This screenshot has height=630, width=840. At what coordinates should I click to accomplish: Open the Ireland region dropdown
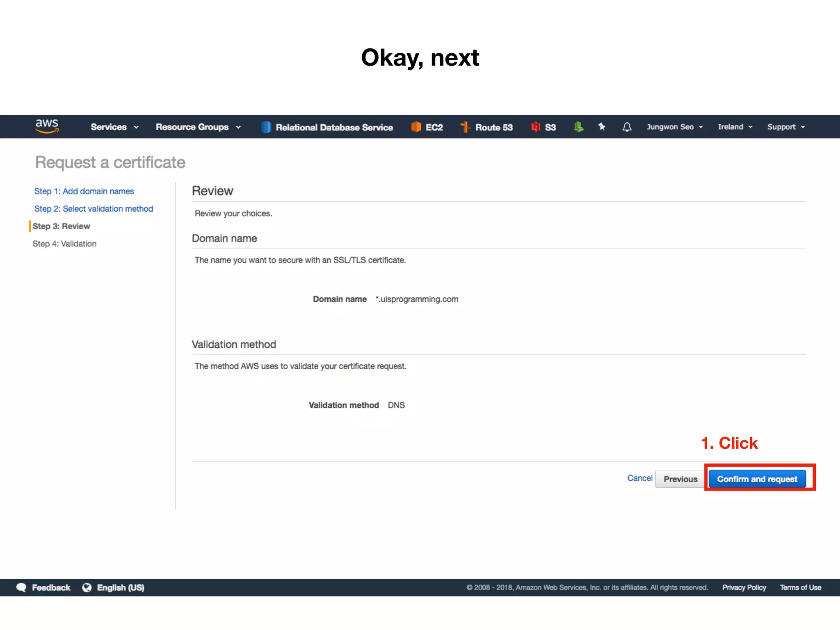735,127
